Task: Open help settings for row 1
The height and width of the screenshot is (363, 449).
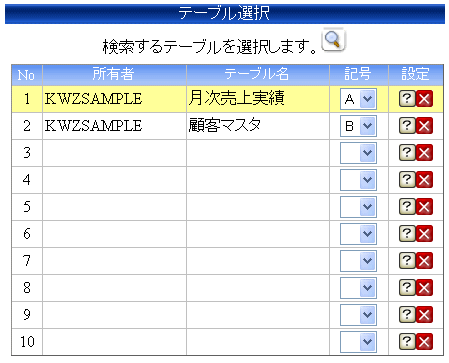Action: (407, 99)
